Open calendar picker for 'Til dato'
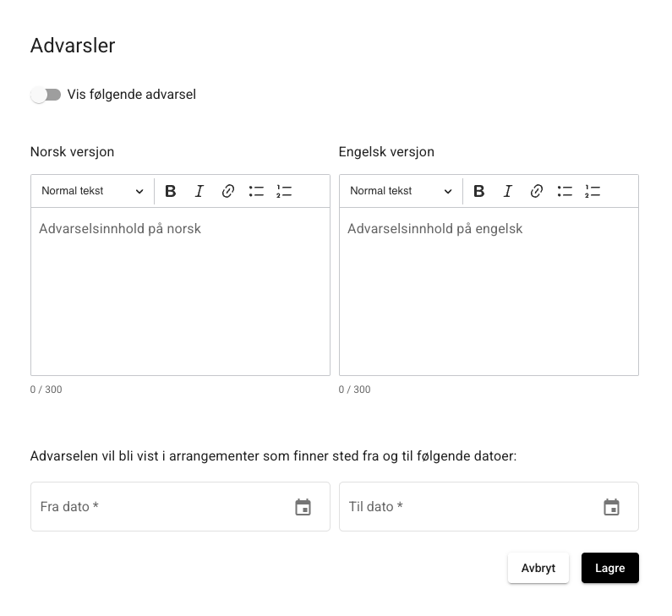Viewport: 672px width, 616px height. pyautogui.click(x=612, y=507)
